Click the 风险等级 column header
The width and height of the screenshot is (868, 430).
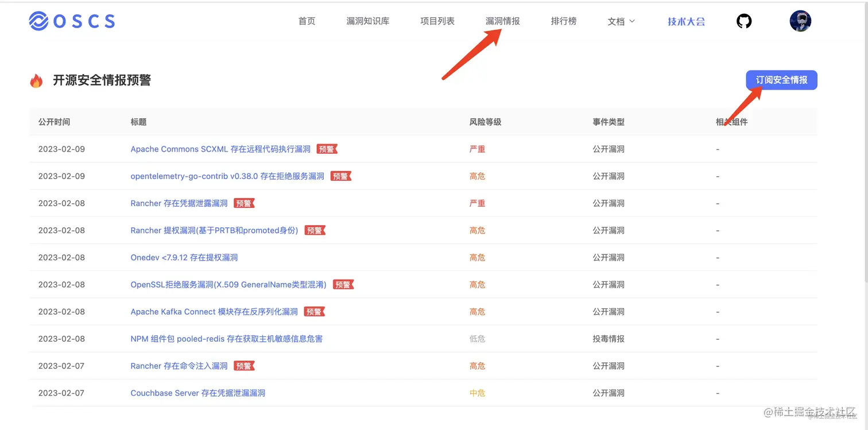[485, 122]
